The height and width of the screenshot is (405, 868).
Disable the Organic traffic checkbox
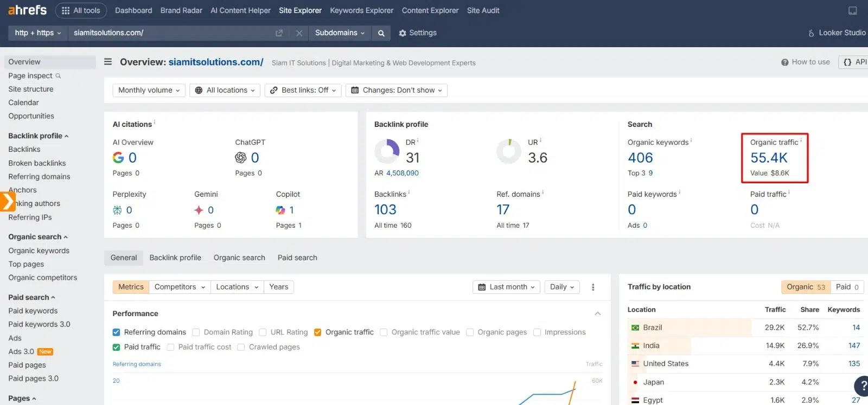[x=318, y=332]
